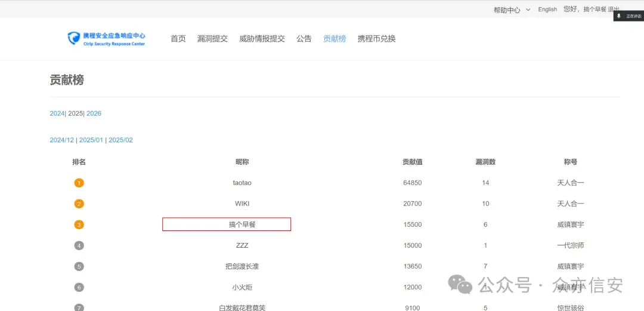
Task: Click vulnerability count 6 for 搞个早餐
Action: [485, 224]
